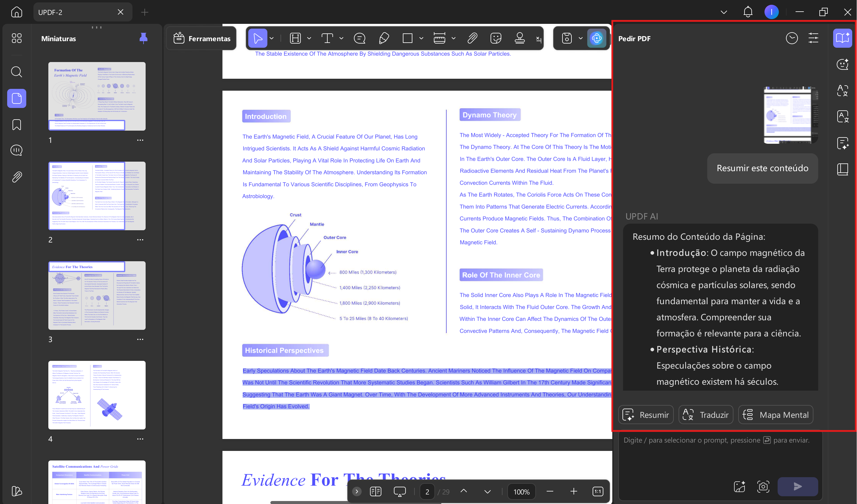Open the sticker tool

click(496, 38)
